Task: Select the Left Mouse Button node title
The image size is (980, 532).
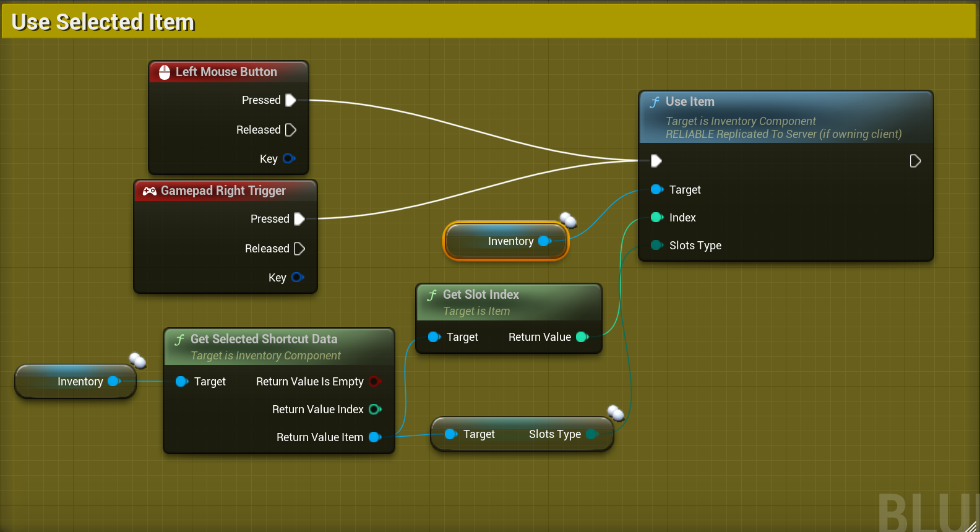Action: pyautogui.click(x=226, y=72)
